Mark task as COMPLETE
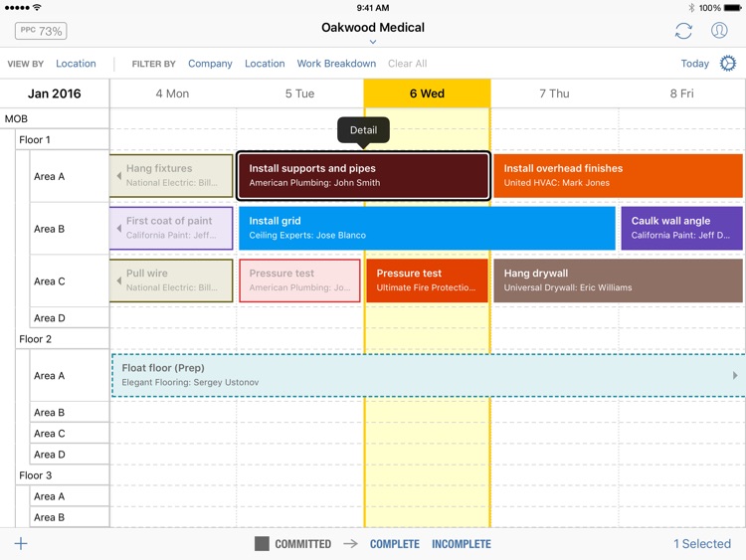The image size is (746, 560). click(x=395, y=544)
